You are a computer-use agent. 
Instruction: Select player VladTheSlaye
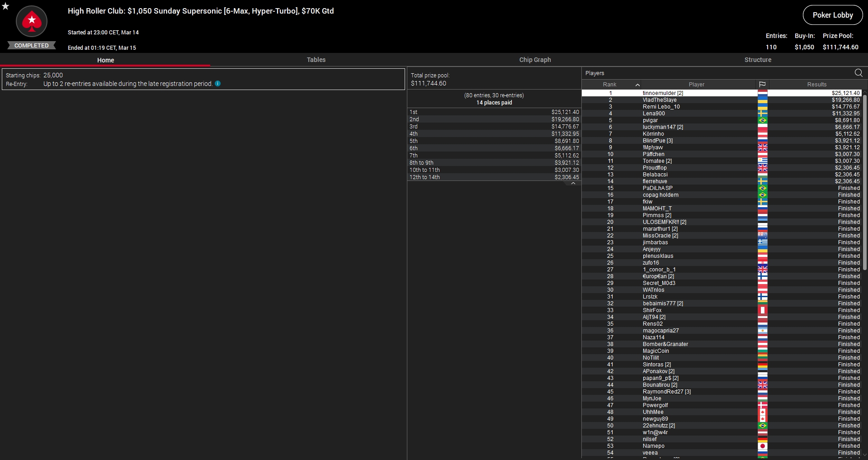(722, 100)
